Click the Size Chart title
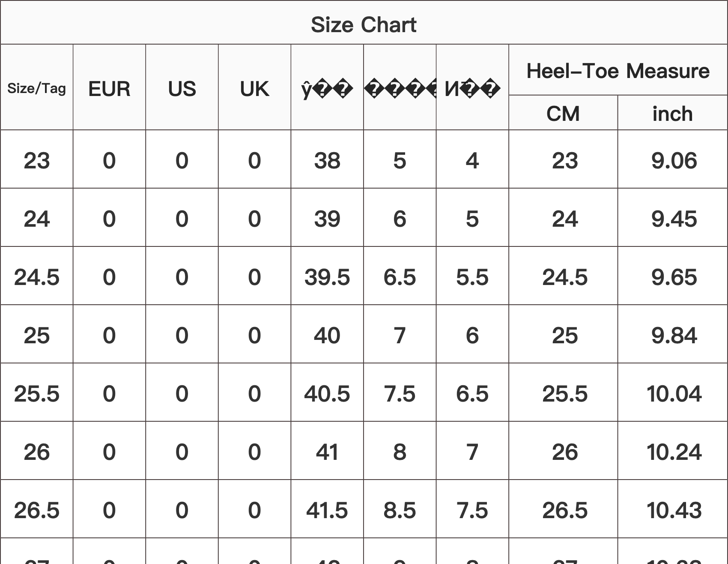728x564 pixels. (x=364, y=25)
